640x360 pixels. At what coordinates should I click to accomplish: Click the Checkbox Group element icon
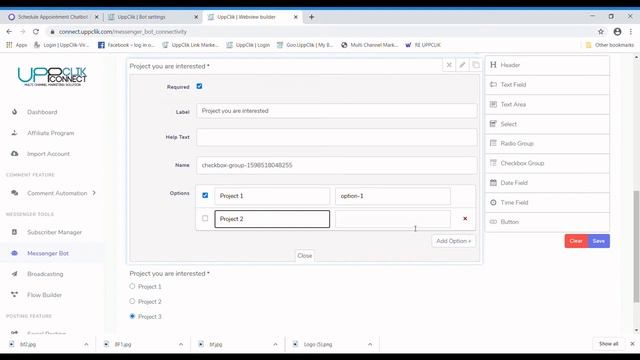[493, 163]
